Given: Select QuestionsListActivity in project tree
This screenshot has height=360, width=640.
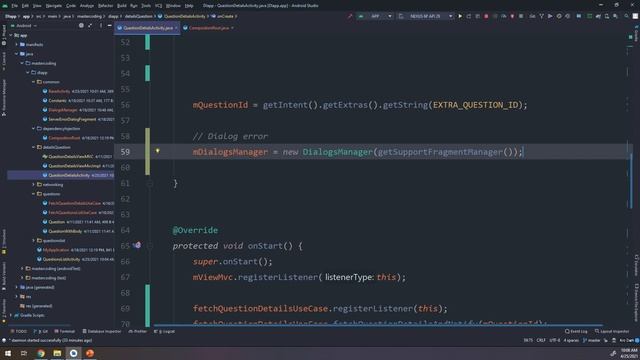Looking at the screenshot, I should 61,259.
